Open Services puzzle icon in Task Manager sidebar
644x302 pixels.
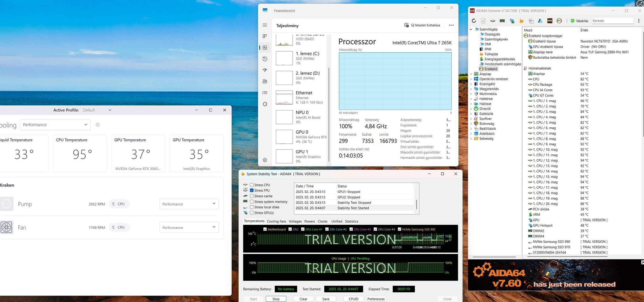pyautogui.click(x=265, y=104)
